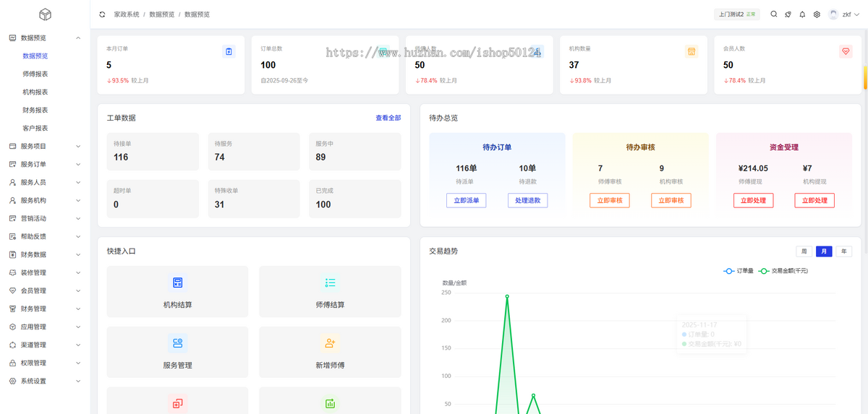Expand the 权限管理 menu
This screenshot has width=868, height=414.
[x=45, y=363]
